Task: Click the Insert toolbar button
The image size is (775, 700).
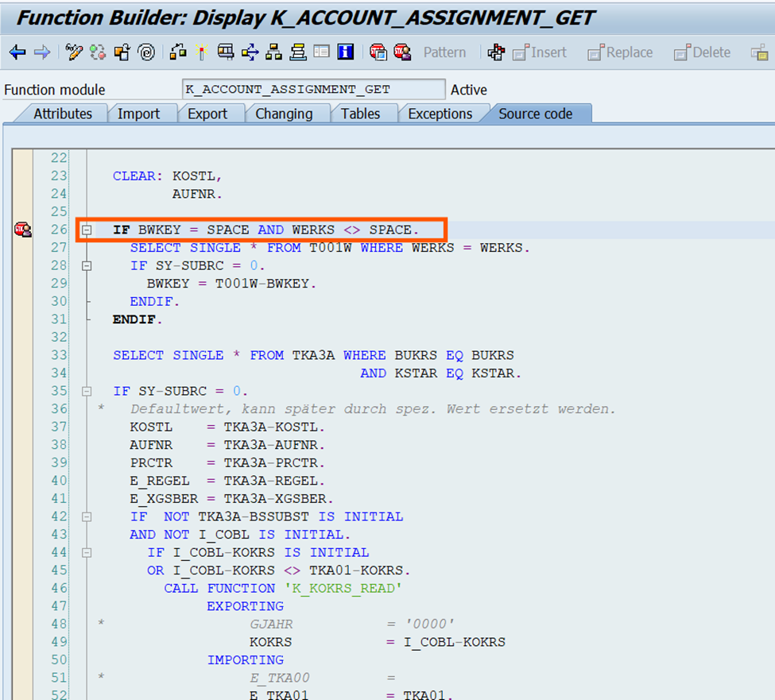Action: [x=540, y=52]
